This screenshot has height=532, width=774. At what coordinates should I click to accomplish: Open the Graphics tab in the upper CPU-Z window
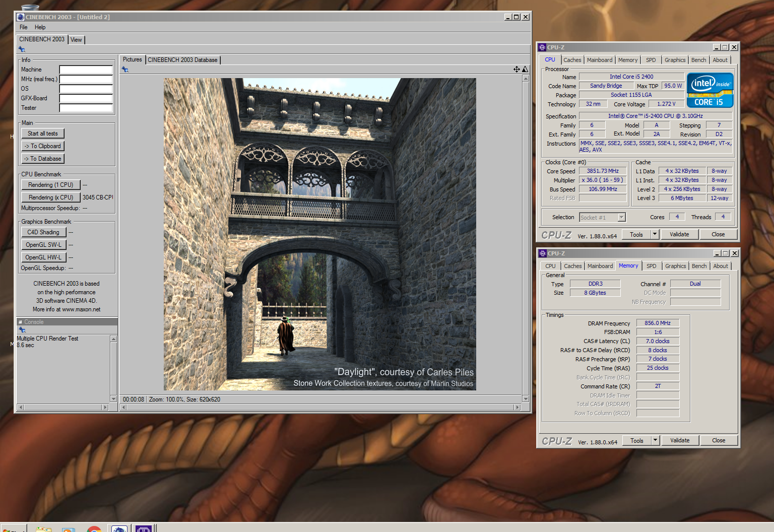[675, 60]
